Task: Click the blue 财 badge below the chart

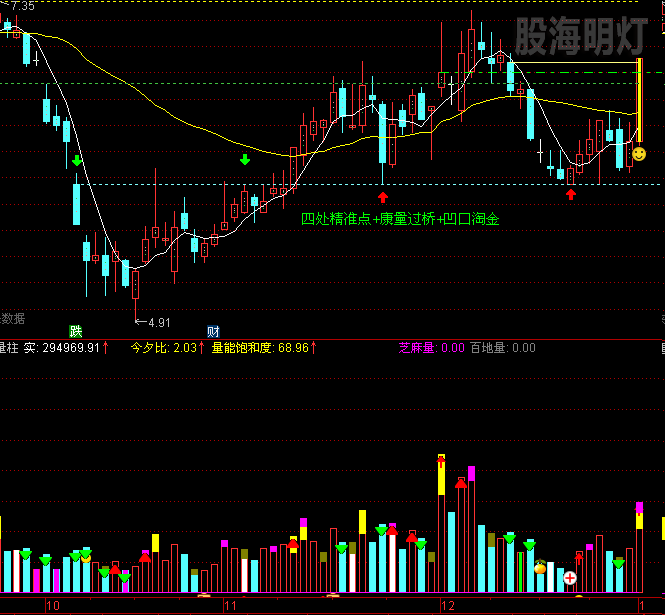Action: click(213, 331)
